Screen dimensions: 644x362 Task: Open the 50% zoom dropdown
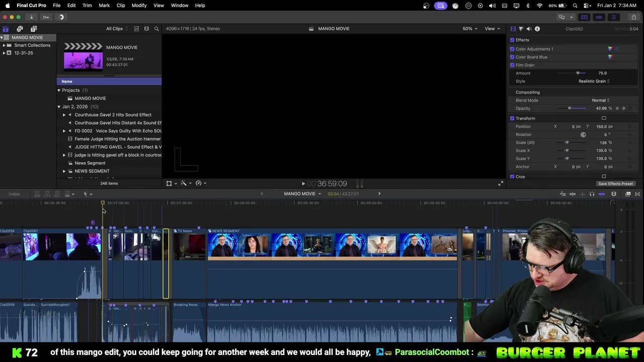coord(470,29)
